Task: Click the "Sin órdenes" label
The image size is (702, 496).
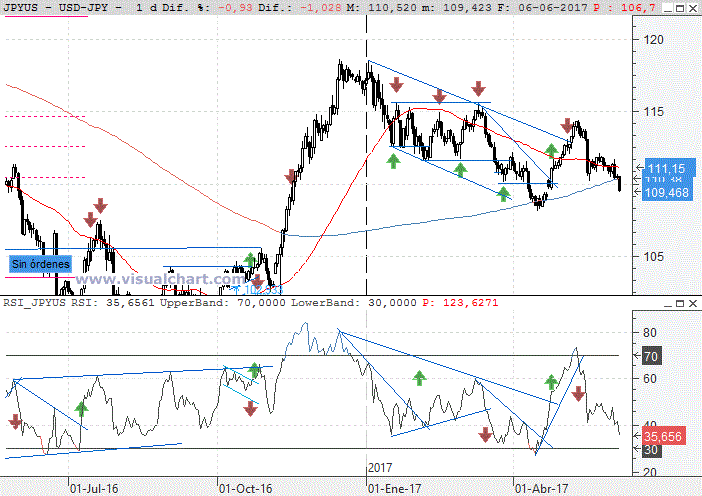Action: tap(40, 264)
